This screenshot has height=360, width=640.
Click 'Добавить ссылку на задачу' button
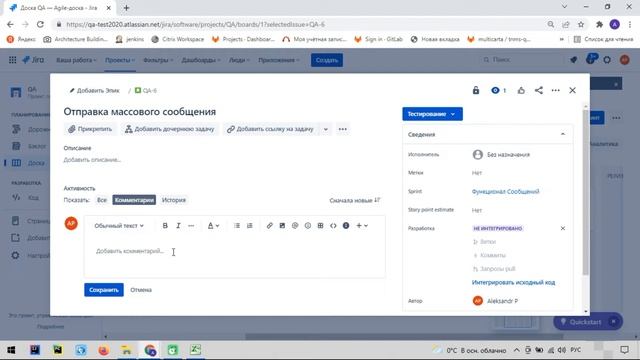270,129
